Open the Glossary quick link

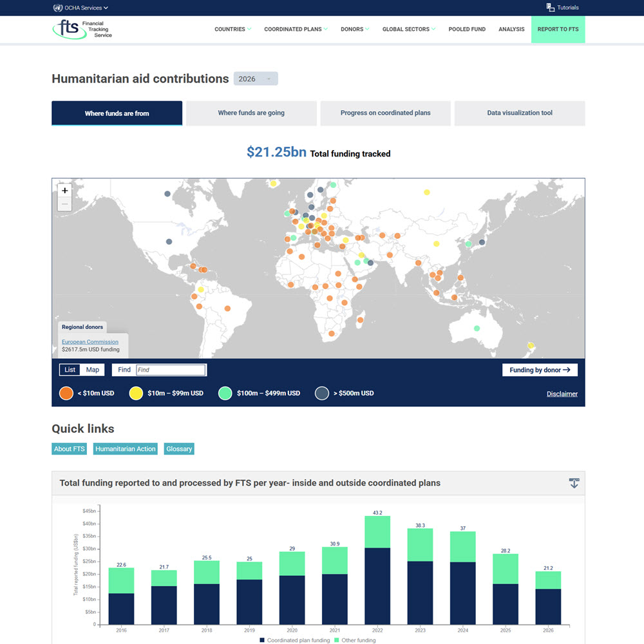(x=179, y=449)
